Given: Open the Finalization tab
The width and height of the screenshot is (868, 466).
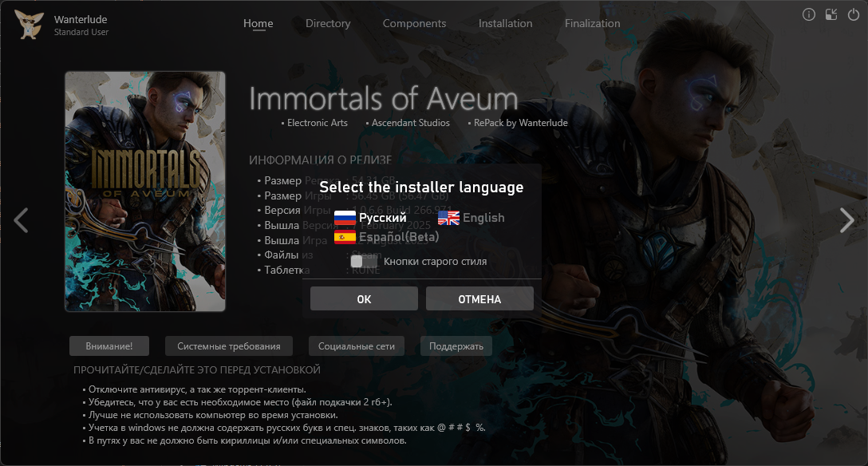Looking at the screenshot, I should point(592,23).
